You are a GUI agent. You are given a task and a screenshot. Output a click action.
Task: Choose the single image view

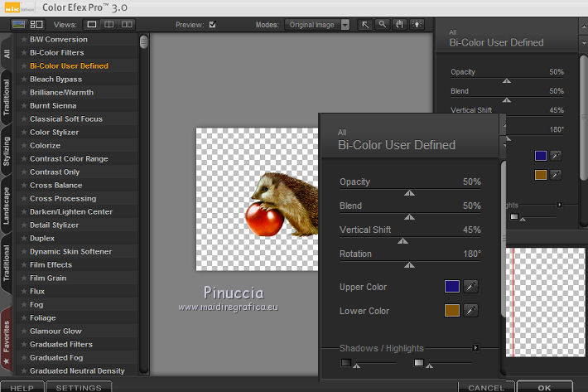point(91,25)
